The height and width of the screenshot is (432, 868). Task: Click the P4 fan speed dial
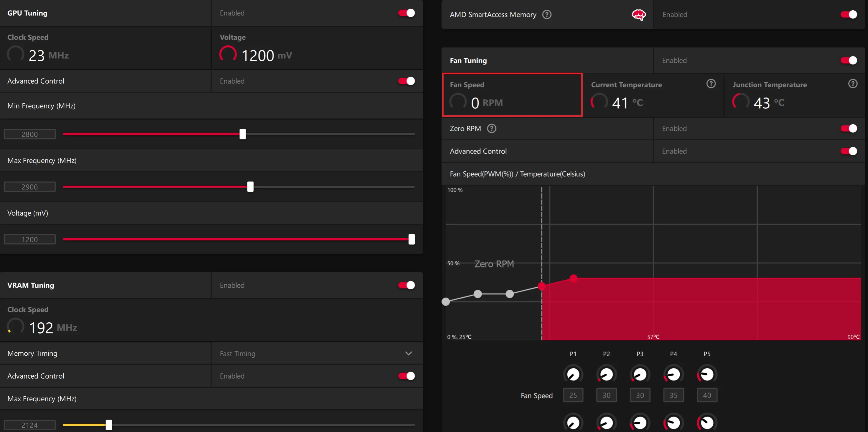tap(673, 374)
